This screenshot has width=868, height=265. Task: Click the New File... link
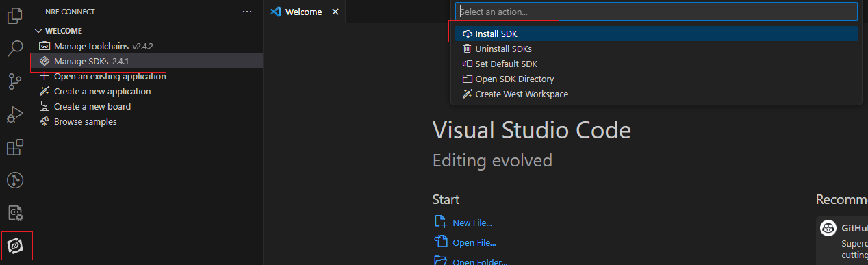(x=472, y=223)
